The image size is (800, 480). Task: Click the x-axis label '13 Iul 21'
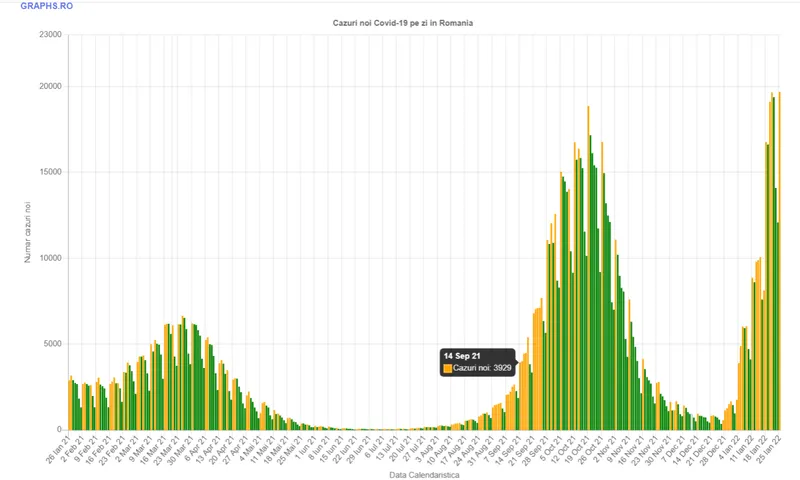tap(386, 449)
